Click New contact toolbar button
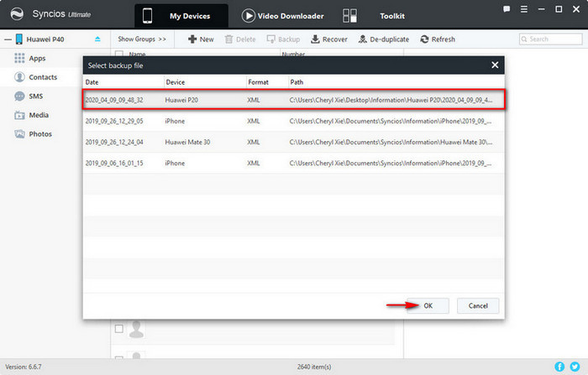The image size is (588, 375). (x=201, y=39)
